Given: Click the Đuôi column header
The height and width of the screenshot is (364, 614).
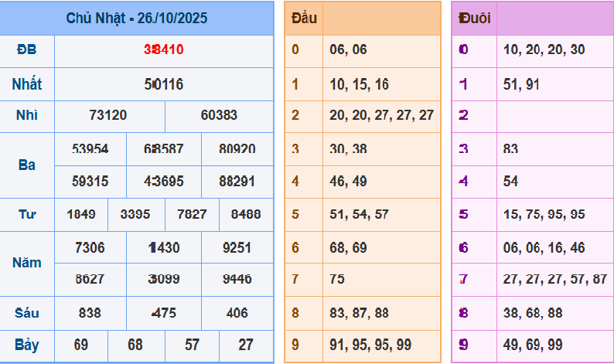Looking at the screenshot, I should (474, 18).
